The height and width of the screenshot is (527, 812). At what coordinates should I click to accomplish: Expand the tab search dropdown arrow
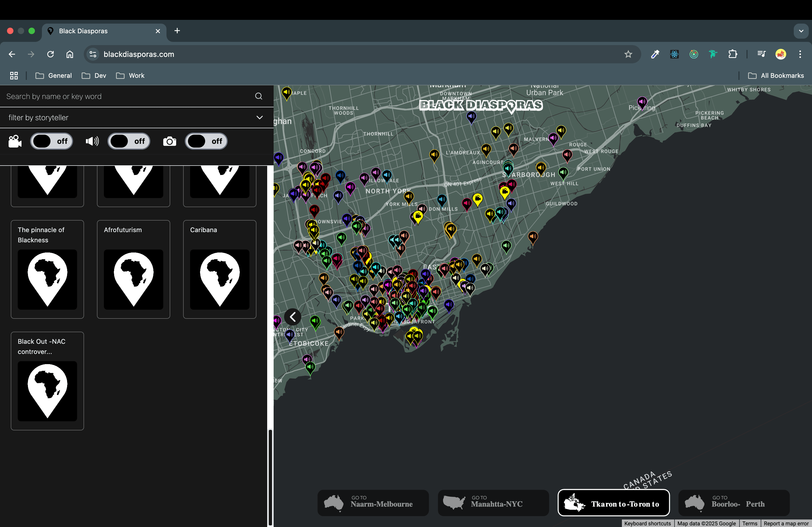801,31
